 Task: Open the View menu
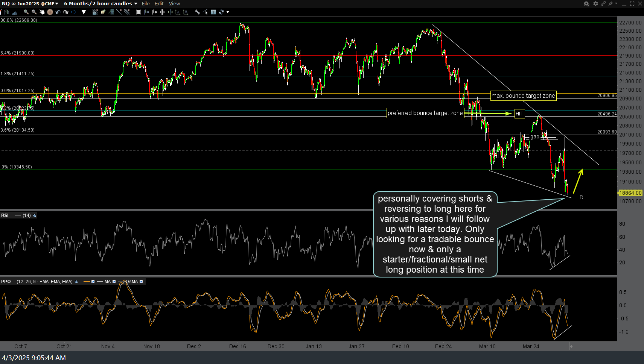coord(174,3)
